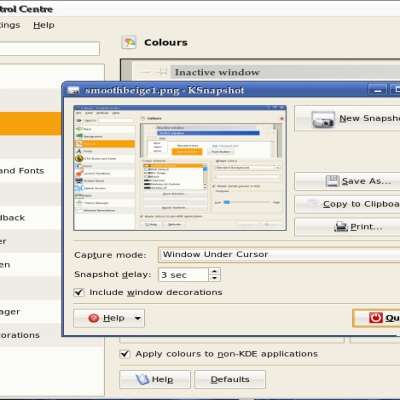Toggle Apply colours to non-KDE applications
This screenshot has height=400, width=400.
125,354
